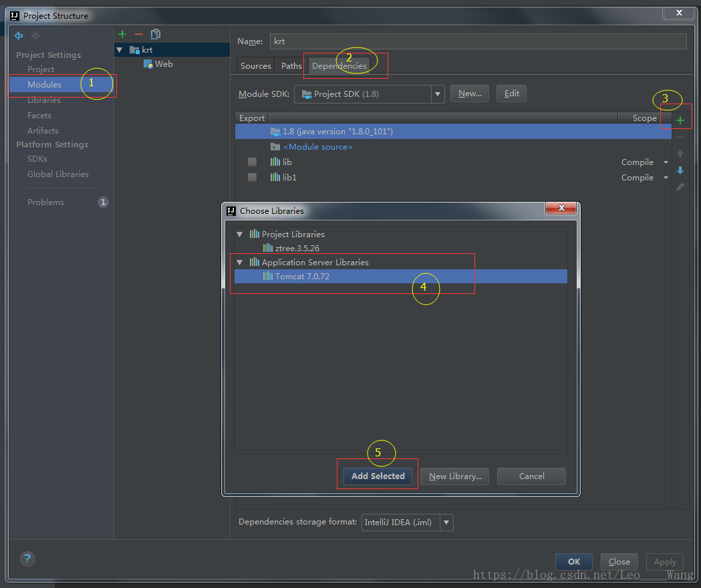This screenshot has width=701, height=588.
Task: Remove dependency with the minus icon
Action: 680,137
